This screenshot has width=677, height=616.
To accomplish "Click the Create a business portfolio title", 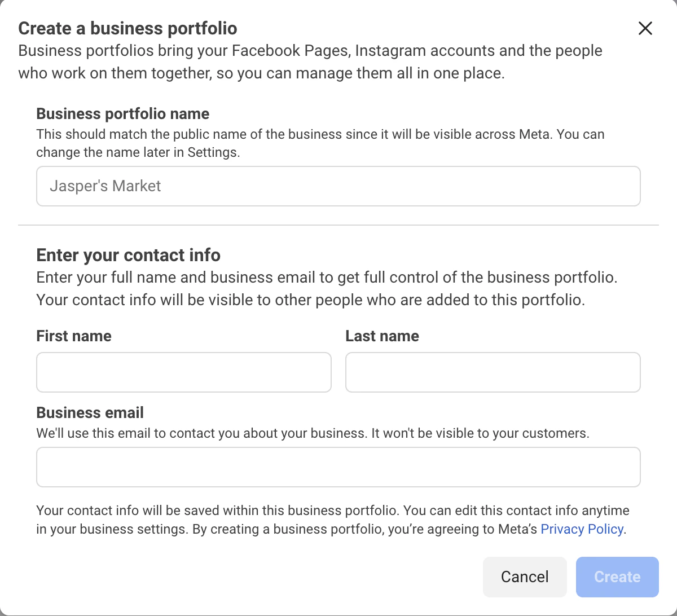I will pyautogui.click(x=128, y=28).
